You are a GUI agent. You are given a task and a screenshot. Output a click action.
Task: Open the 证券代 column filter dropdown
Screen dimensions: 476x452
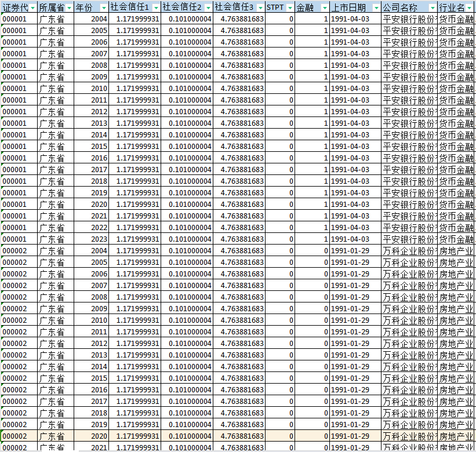point(33,8)
